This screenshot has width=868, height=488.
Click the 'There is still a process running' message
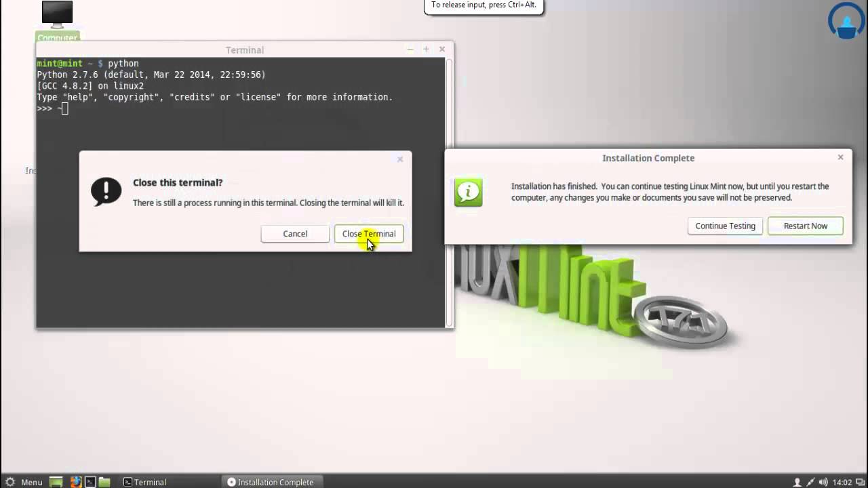[x=268, y=203]
